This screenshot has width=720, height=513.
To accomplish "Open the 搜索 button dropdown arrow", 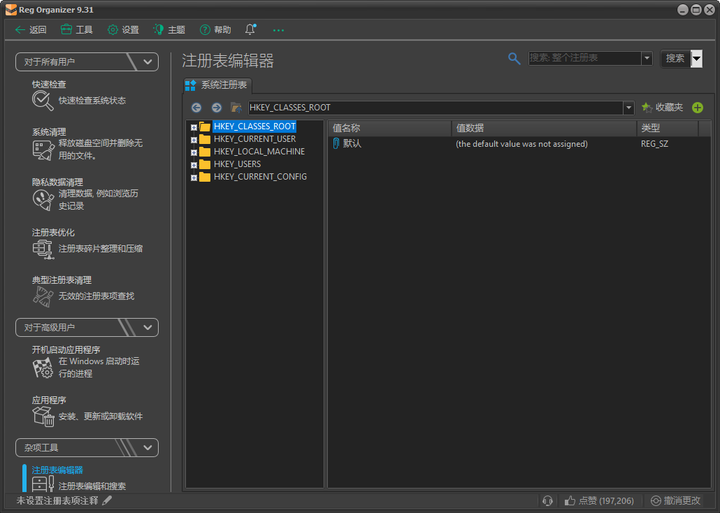I will point(696,58).
